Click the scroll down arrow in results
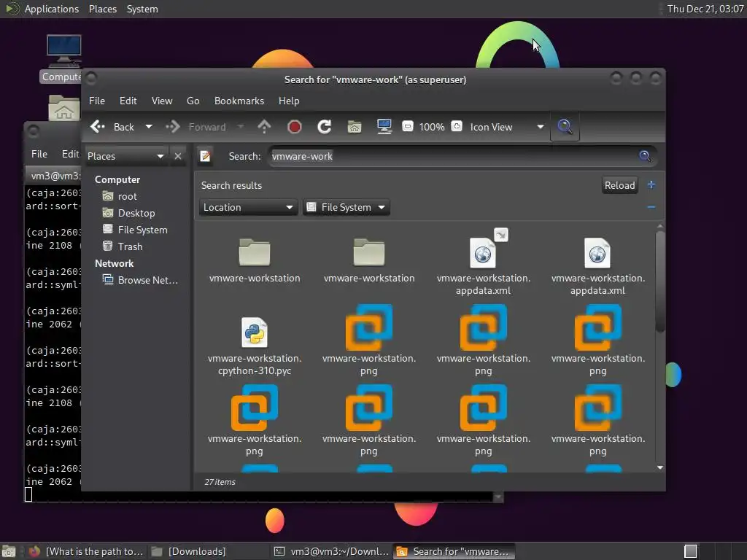 tap(659, 467)
